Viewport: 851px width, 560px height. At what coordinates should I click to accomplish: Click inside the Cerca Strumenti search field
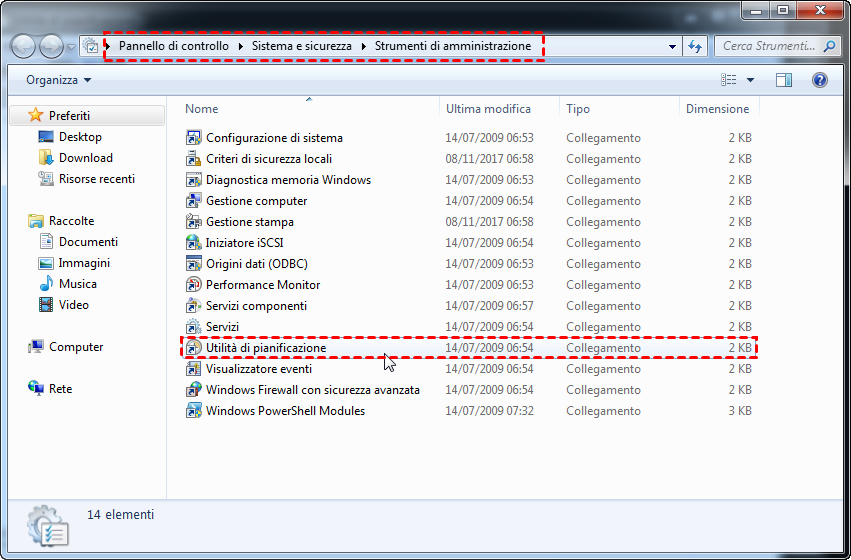tap(769, 47)
